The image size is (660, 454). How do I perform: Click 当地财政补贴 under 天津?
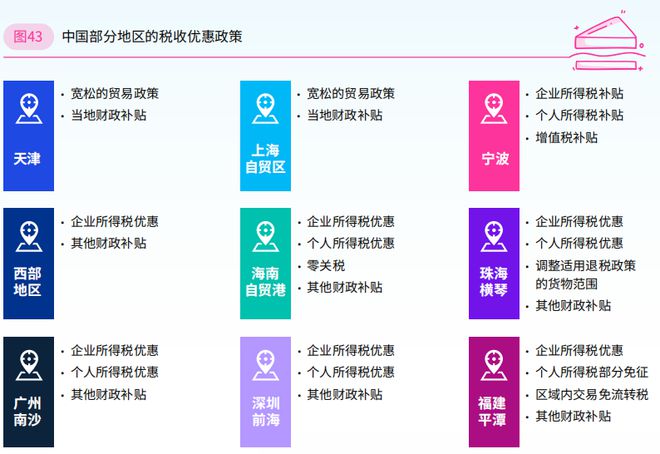(108, 115)
